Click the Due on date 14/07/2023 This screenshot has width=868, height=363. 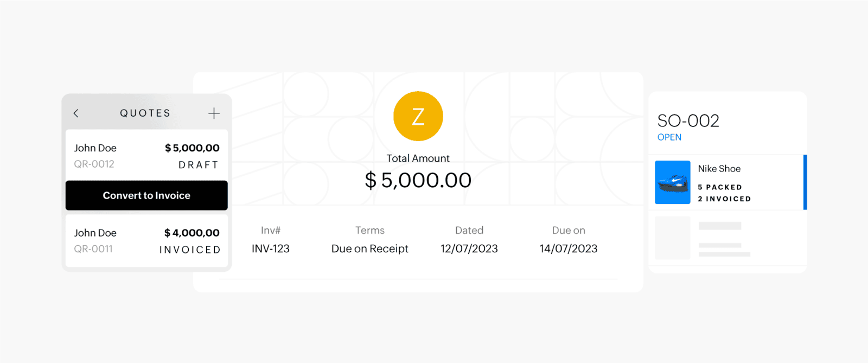pos(568,249)
